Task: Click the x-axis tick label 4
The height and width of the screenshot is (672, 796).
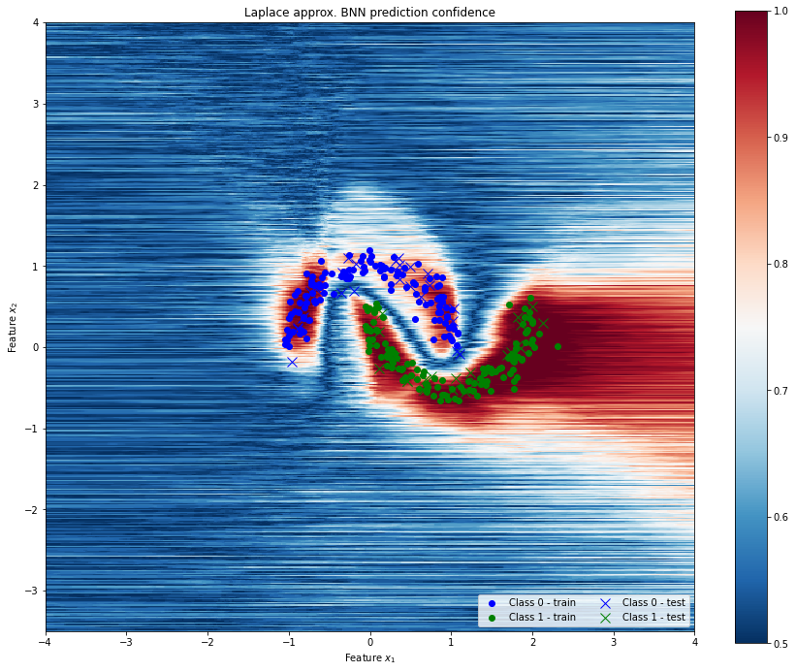Action: pyautogui.click(x=694, y=642)
